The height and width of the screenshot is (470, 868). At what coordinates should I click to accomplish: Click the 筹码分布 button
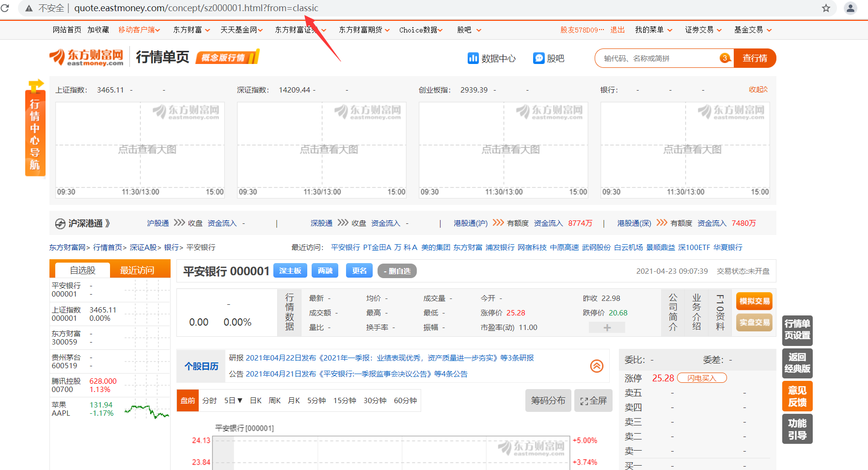548,401
